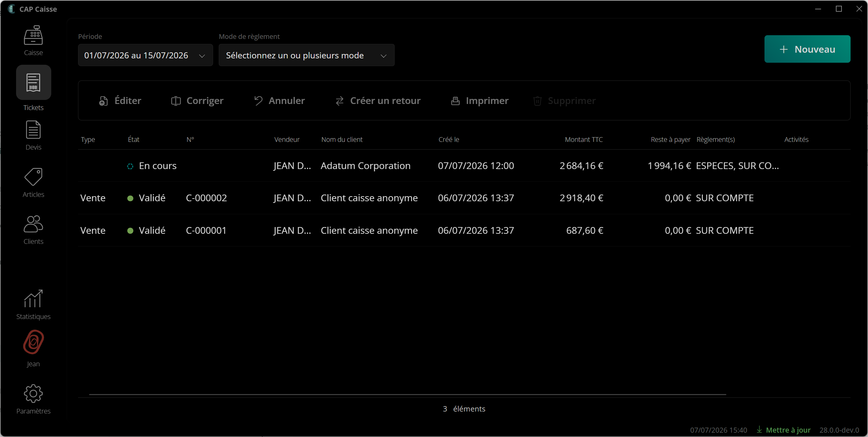Click the Imprimer toolbar action

click(x=480, y=101)
